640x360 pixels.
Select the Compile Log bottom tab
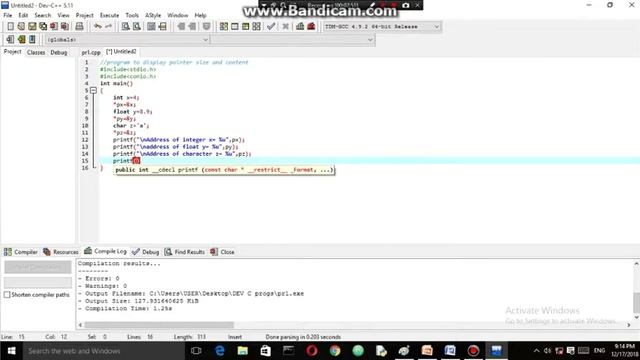point(105,251)
